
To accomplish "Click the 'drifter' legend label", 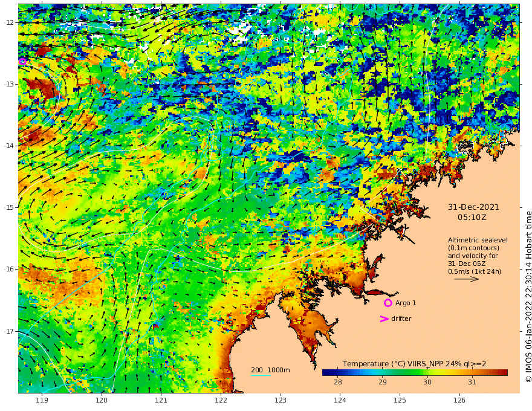I will point(401,319).
